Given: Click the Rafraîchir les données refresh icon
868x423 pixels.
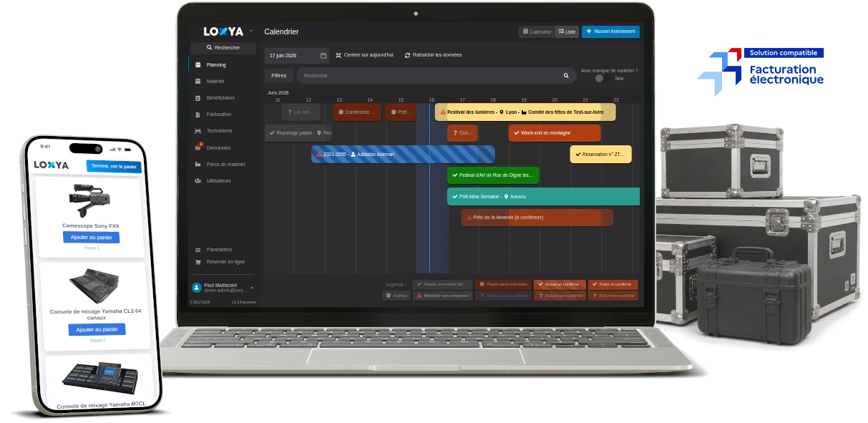Looking at the screenshot, I should [x=407, y=55].
